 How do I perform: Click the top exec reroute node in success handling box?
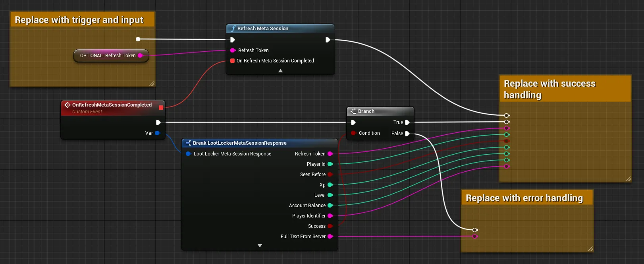[507, 115]
